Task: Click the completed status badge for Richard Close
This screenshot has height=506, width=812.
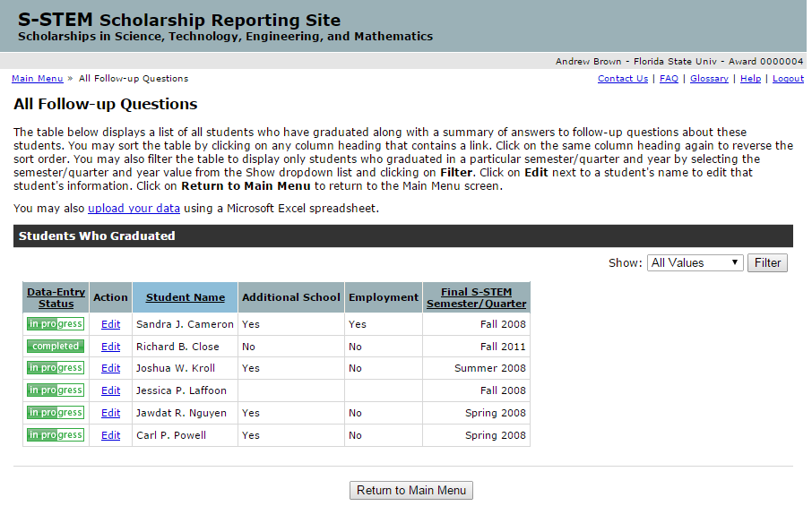Action: (x=56, y=346)
